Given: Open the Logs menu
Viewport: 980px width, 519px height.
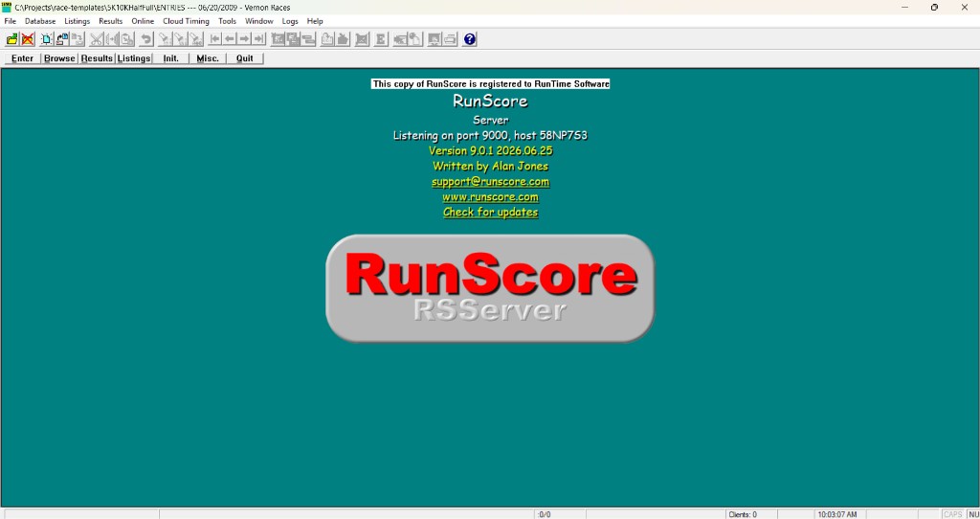Looking at the screenshot, I should [x=290, y=21].
